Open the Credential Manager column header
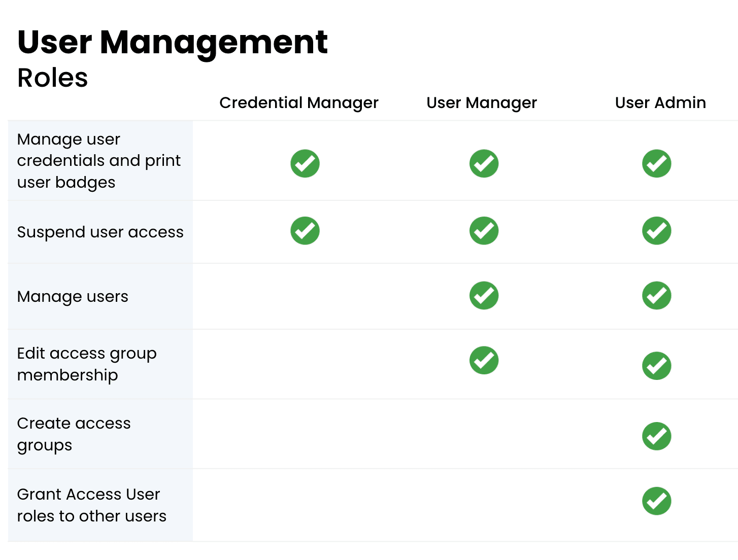 [x=298, y=102]
